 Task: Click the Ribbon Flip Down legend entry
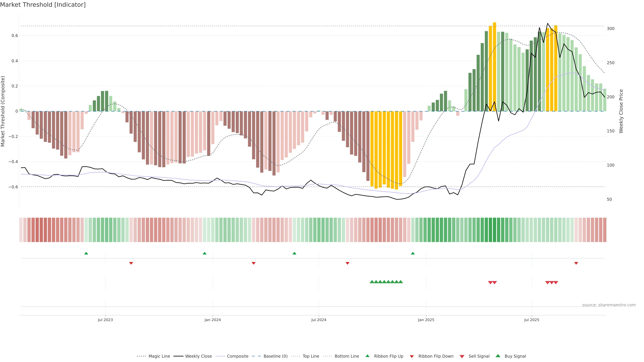[x=436, y=356]
